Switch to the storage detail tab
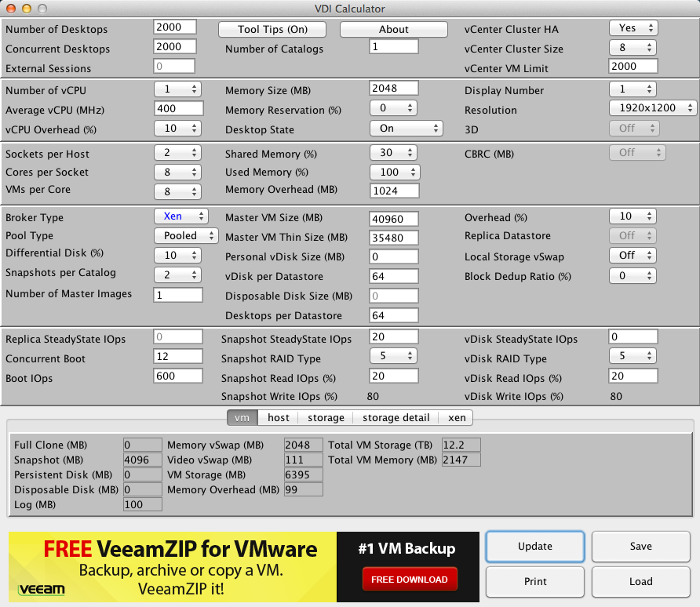Image resolution: width=700 pixels, height=607 pixels. coord(396,418)
